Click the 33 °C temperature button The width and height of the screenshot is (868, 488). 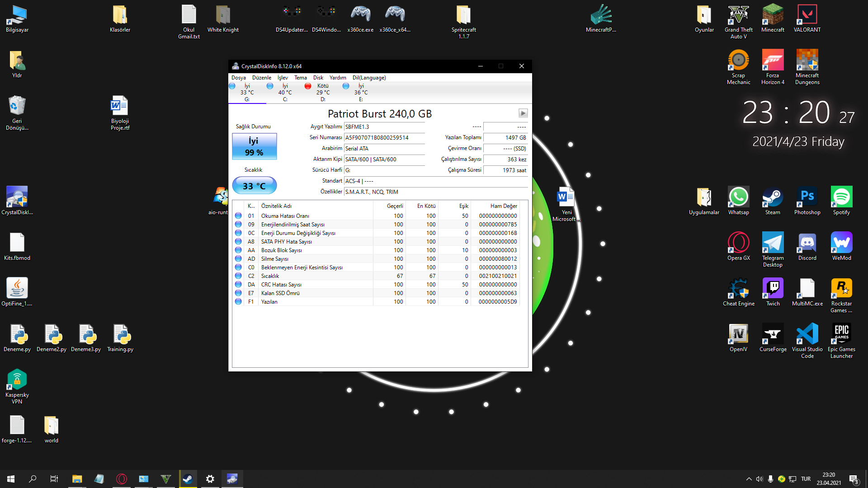(255, 186)
